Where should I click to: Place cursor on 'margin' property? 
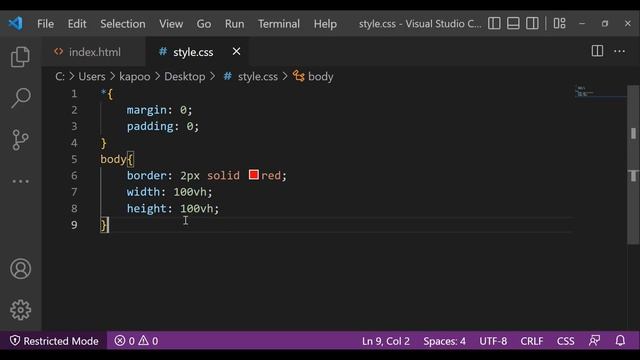(x=147, y=110)
